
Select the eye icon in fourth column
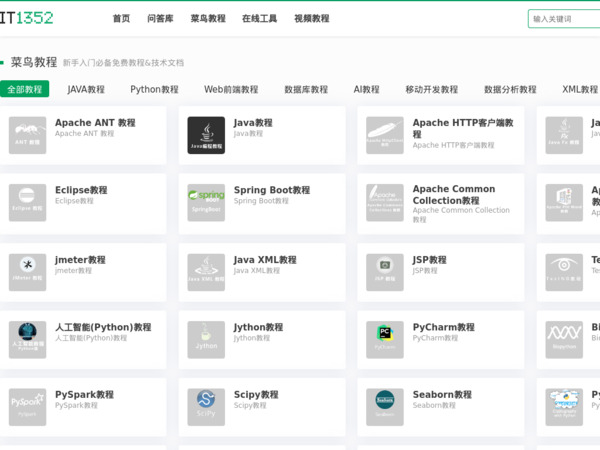[x=564, y=272]
